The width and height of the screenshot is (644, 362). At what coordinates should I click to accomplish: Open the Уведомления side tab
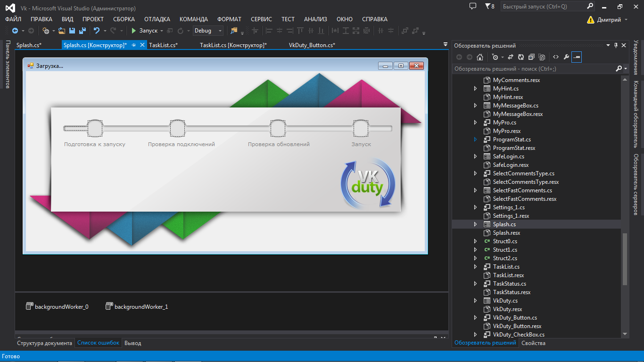coord(636,58)
